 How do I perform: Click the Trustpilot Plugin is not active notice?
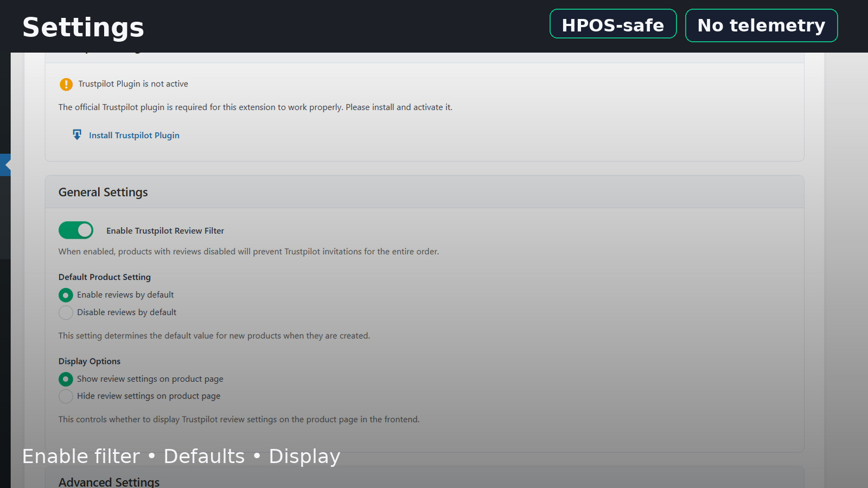pyautogui.click(x=133, y=84)
